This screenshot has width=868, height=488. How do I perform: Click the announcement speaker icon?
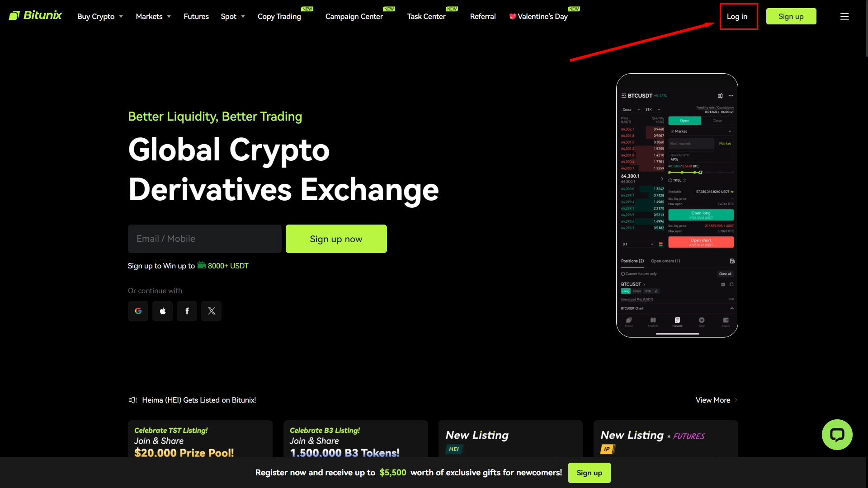click(132, 400)
